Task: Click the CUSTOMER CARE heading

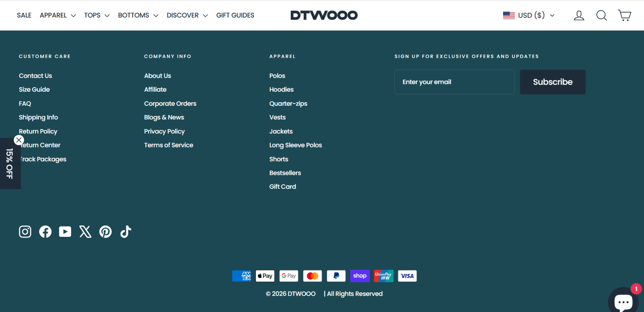Action: pyautogui.click(x=45, y=56)
